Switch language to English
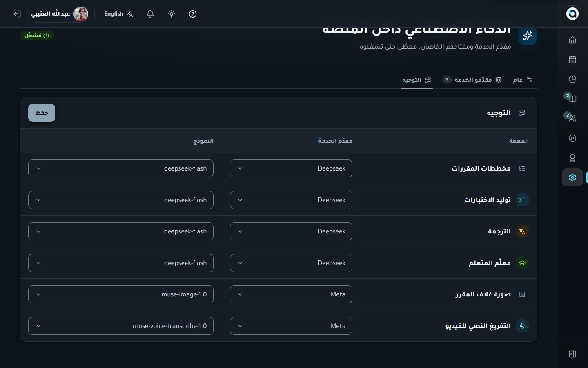Image resolution: width=588 pixels, height=368 pixels. 118,14
